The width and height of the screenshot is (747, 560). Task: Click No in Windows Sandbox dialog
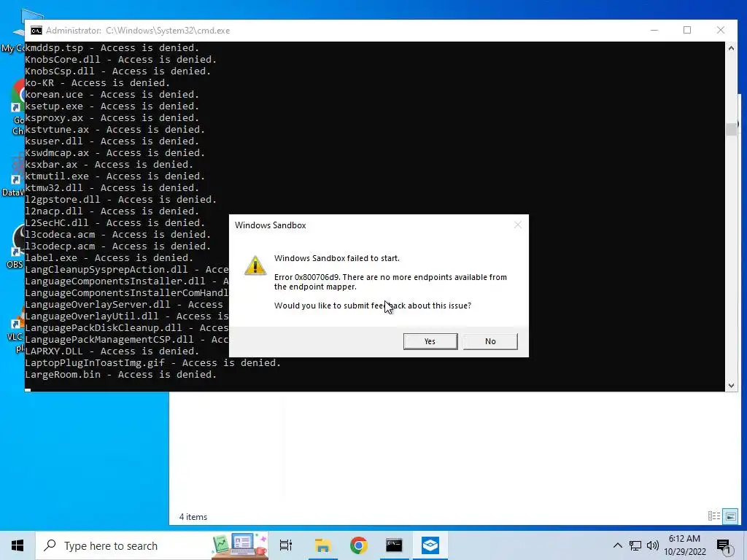click(x=490, y=341)
